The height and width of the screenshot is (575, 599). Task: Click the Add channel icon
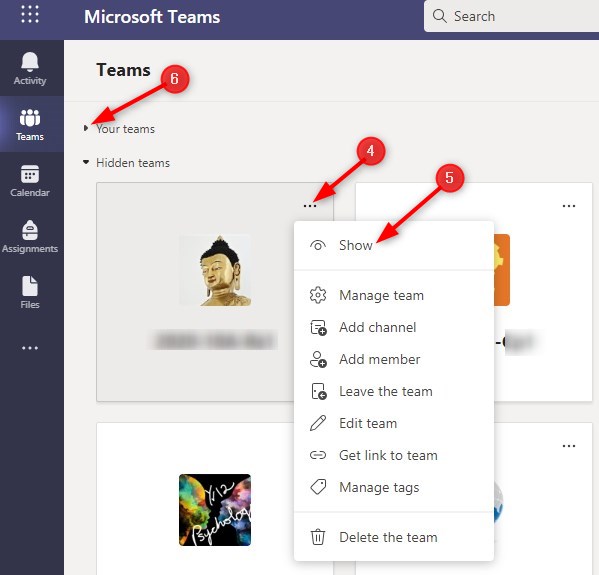[318, 328]
